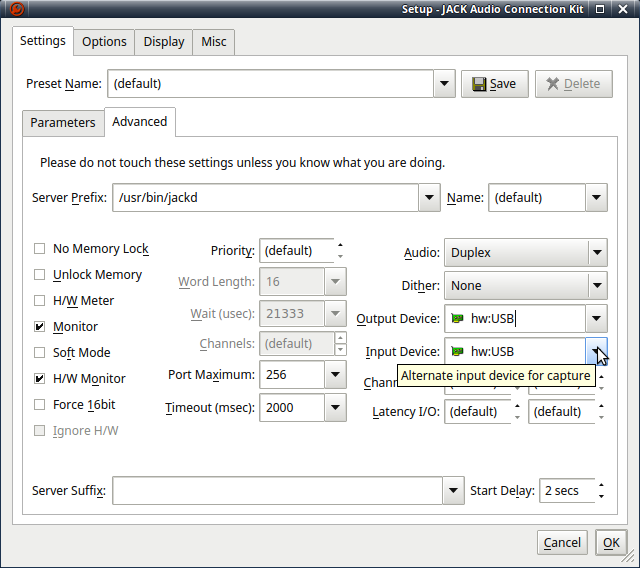Enable the H/W Meter checkbox
The image size is (640, 568).
39,301
